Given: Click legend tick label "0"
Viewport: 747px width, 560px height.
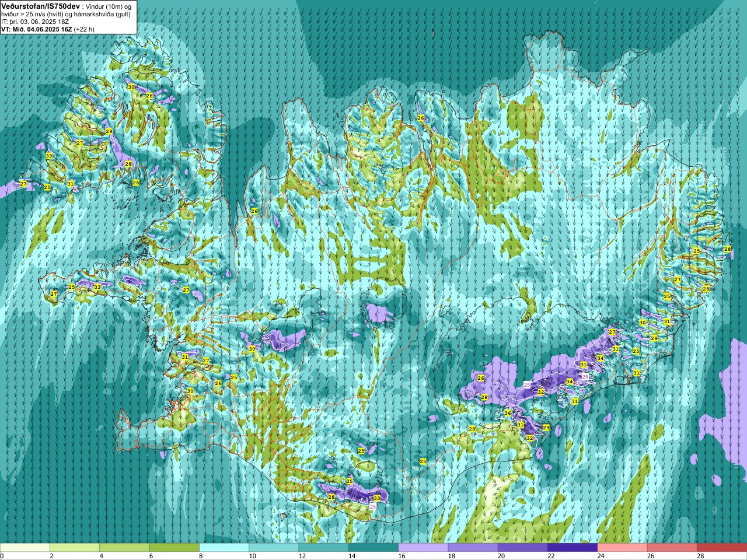Looking at the screenshot, I should 2,556.
